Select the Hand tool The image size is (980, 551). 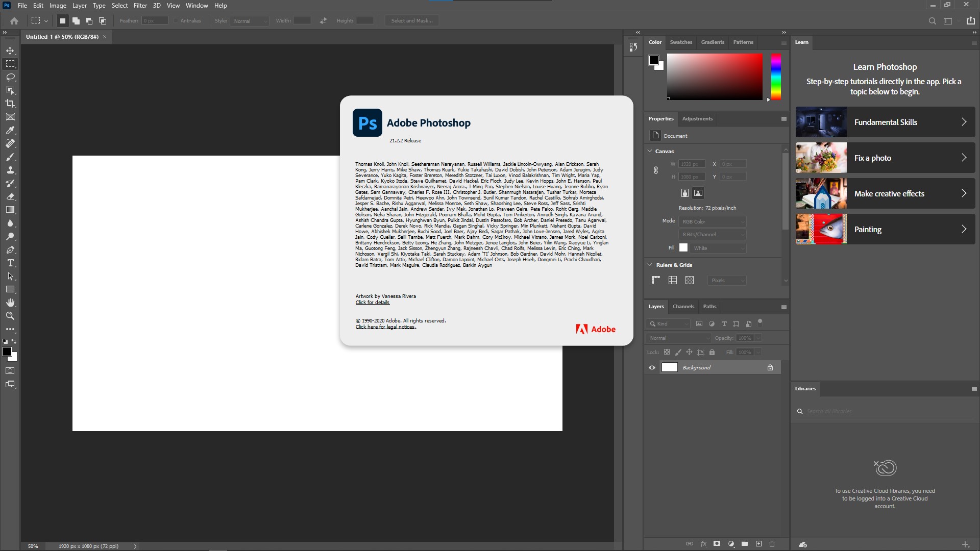pos(10,303)
